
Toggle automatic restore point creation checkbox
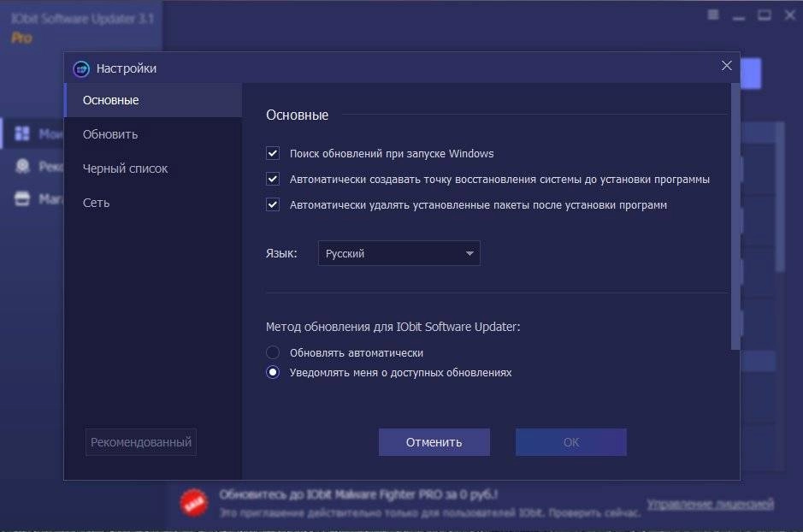pos(273,179)
